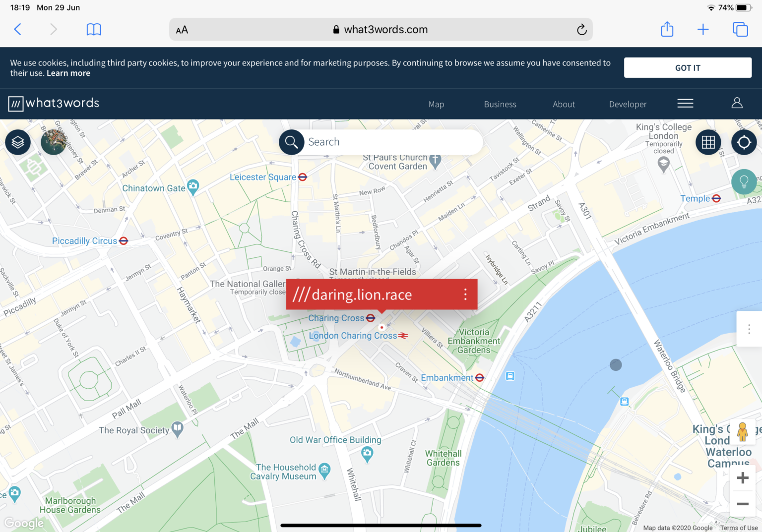
Task: Dismiss cookies with GOT IT
Action: [688, 67]
